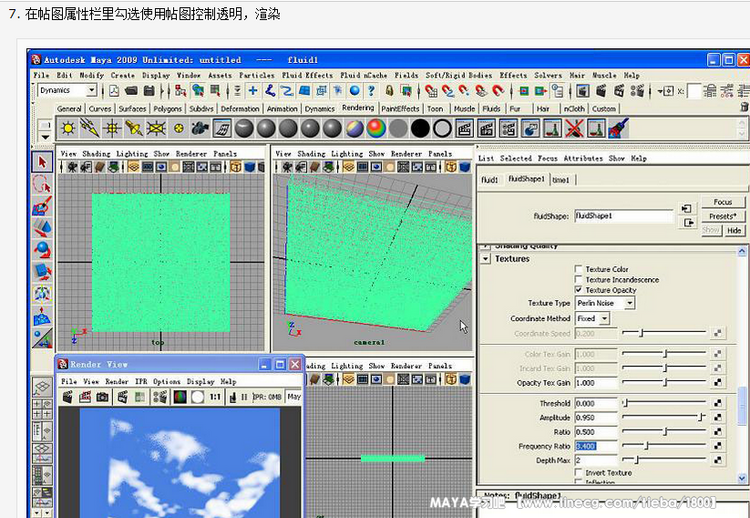The image size is (750, 518).
Task: Choose the Lasso select tool
Action: 43,184
